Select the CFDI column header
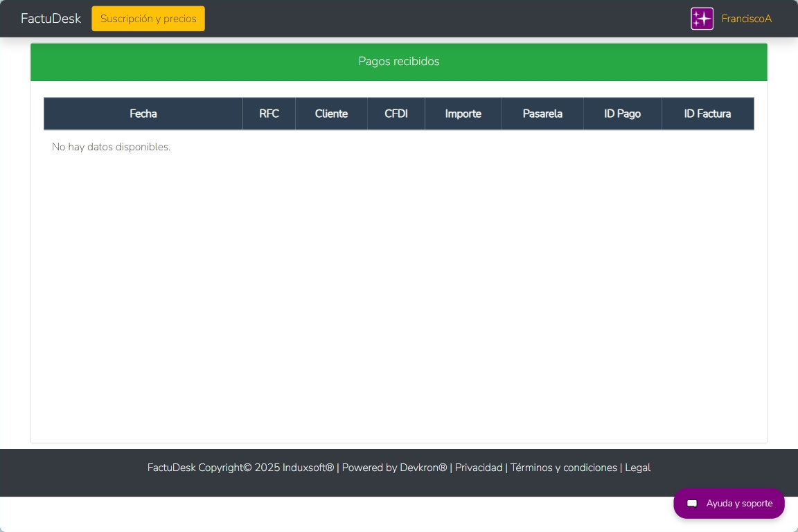 point(396,114)
